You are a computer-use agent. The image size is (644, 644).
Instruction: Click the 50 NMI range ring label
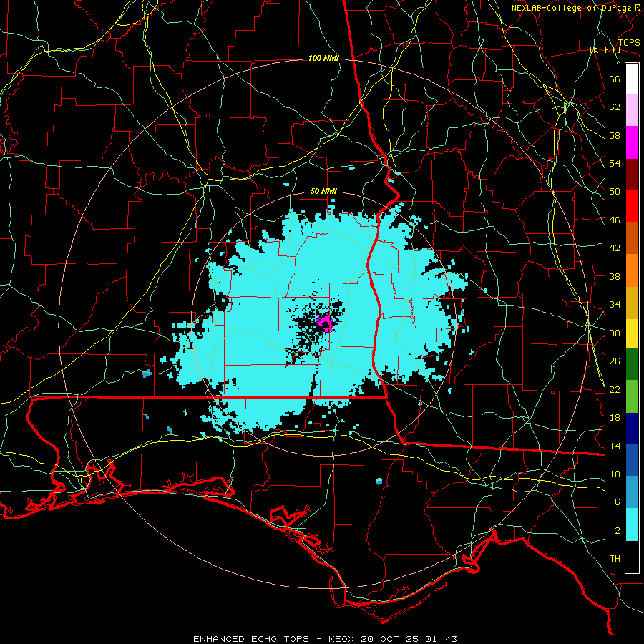[323, 191]
